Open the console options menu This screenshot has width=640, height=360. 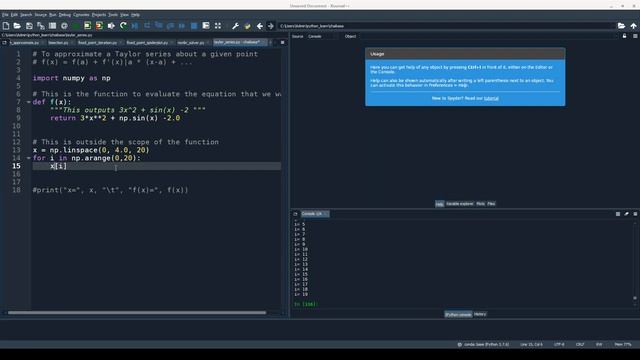pyautogui.click(x=635, y=214)
